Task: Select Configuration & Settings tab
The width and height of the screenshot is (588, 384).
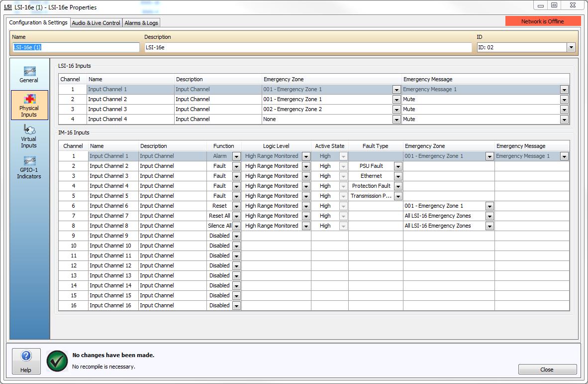Action: [38, 22]
